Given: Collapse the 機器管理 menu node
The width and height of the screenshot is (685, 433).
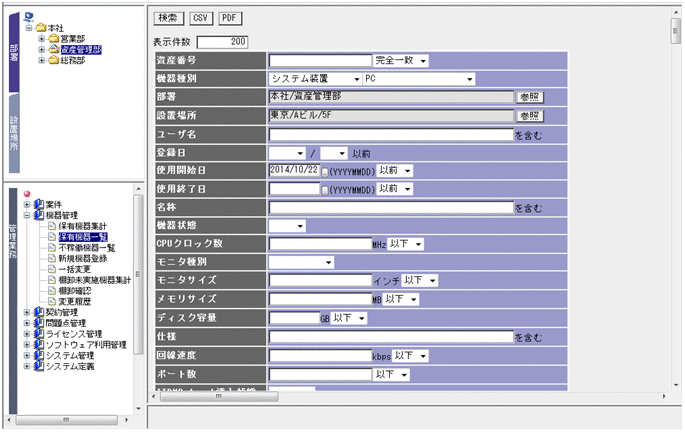Looking at the screenshot, I should pyautogui.click(x=27, y=215).
